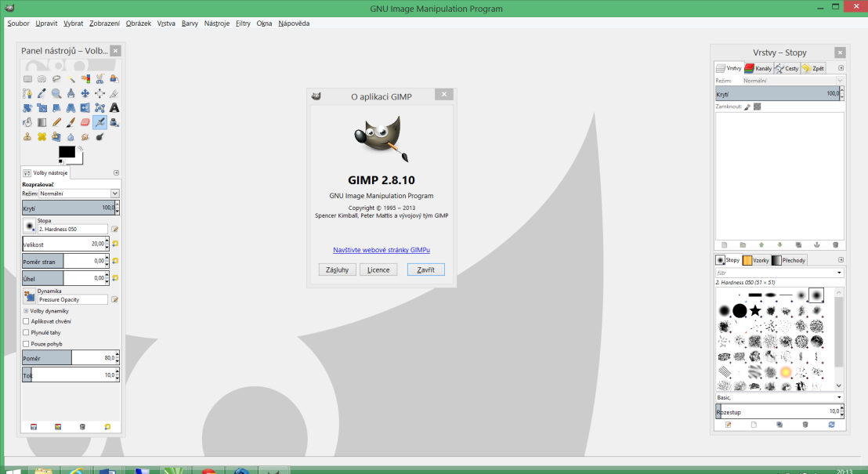This screenshot has width=868, height=474.
Task: Select the large solid black circle brush
Action: 740,311
